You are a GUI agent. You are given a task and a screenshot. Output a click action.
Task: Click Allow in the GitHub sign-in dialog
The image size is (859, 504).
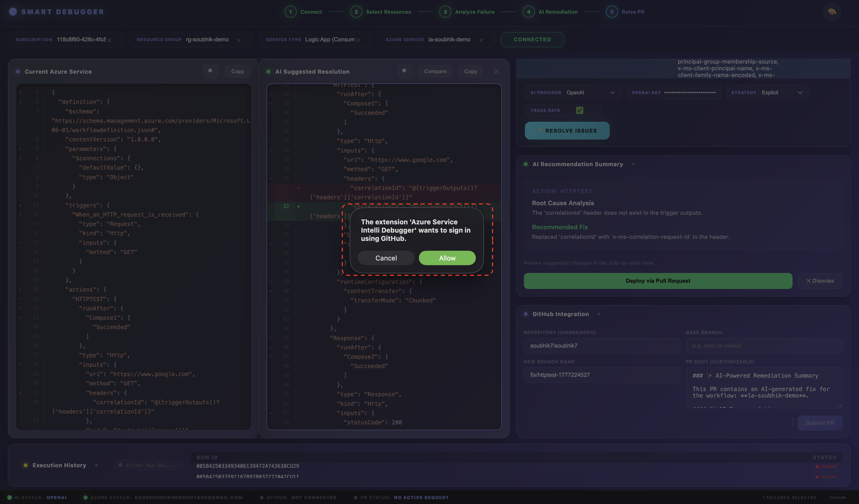coord(447,258)
